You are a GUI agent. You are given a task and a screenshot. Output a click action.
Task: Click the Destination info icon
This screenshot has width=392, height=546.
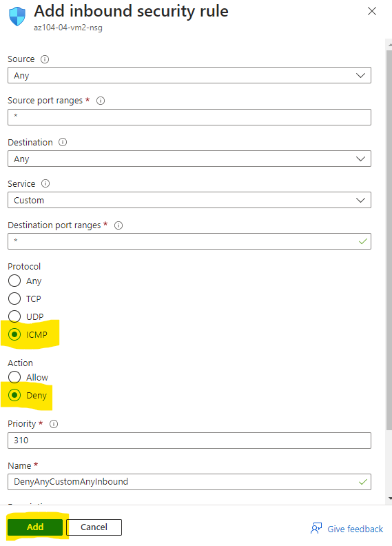coord(63,142)
